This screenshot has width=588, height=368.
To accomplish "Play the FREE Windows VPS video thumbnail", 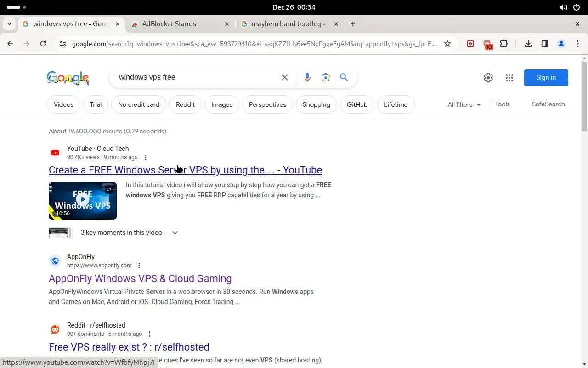I will [83, 201].
